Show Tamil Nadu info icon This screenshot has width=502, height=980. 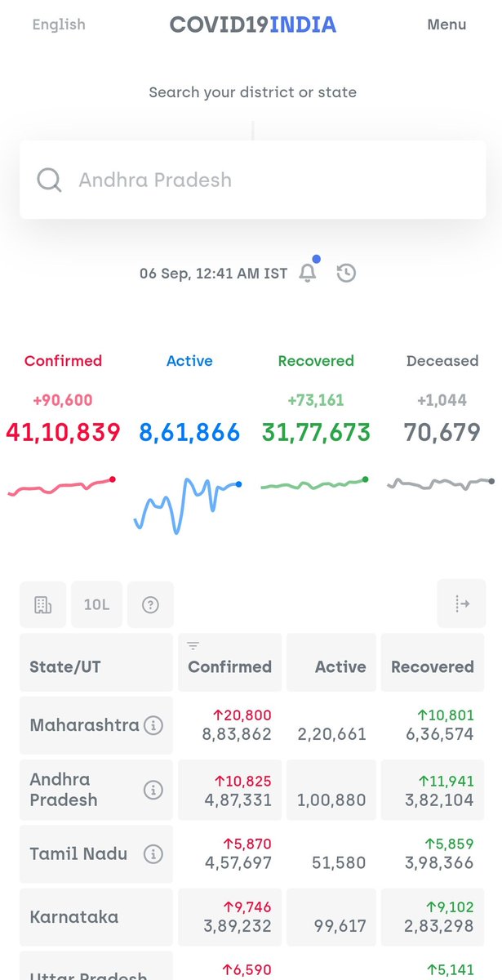153,854
